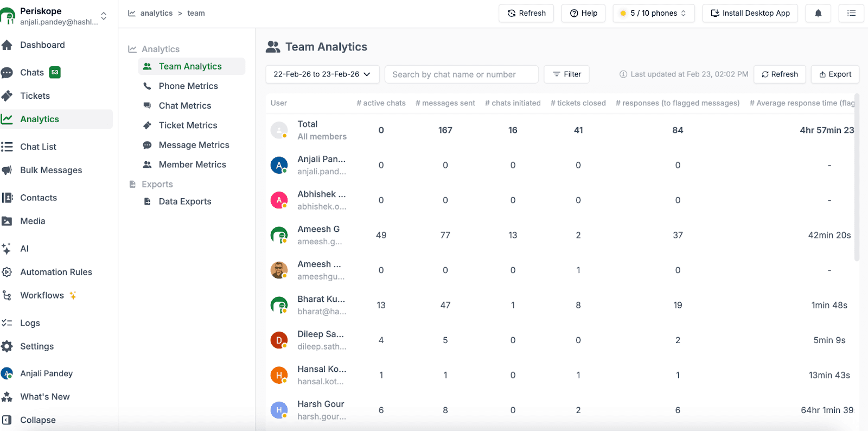Click Harsh Gour row name
The width and height of the screenshot is (868, 431).
pos(321,404)
